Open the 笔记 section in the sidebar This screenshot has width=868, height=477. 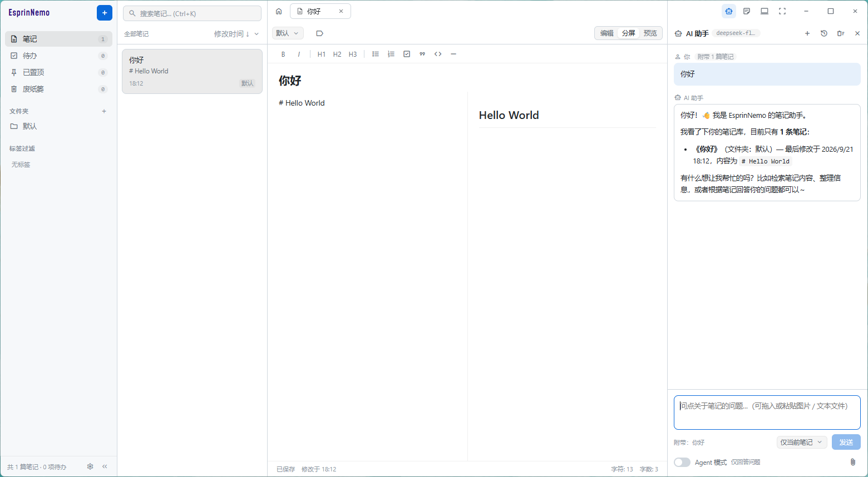[58, 39]
